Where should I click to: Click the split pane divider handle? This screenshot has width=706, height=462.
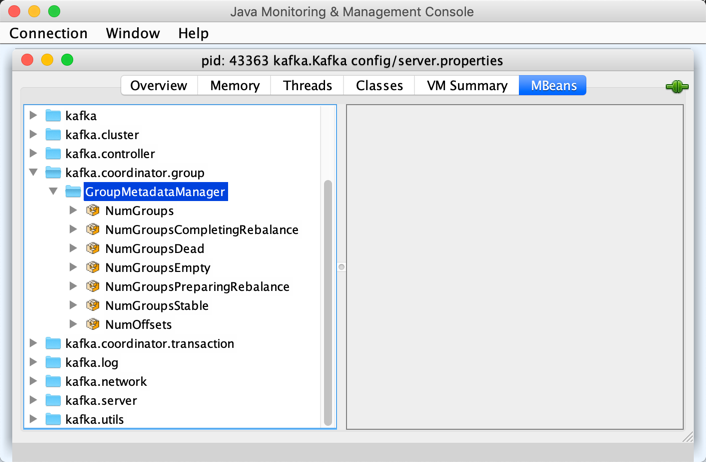tap(341, 267)
